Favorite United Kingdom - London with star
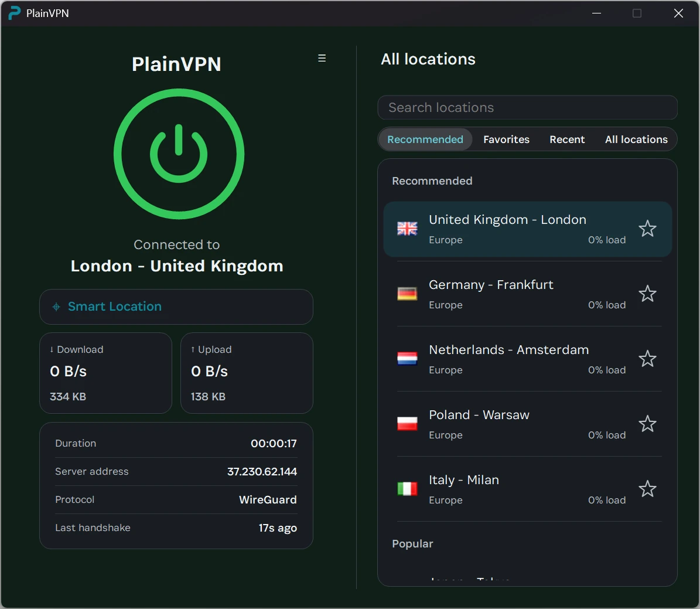This screenshot has height=609, width=700. point(647,229)
